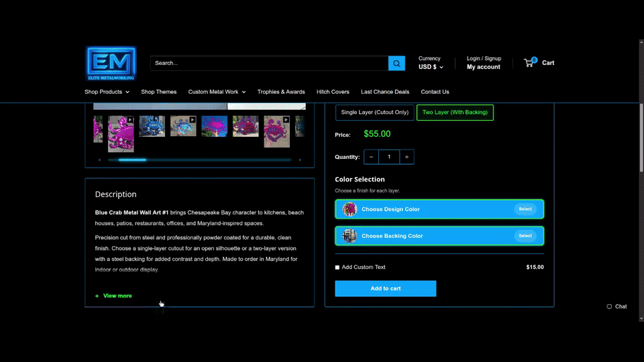Click the Color Selection heading
Viewport: 644px width, 362px height.
point(360,180)
